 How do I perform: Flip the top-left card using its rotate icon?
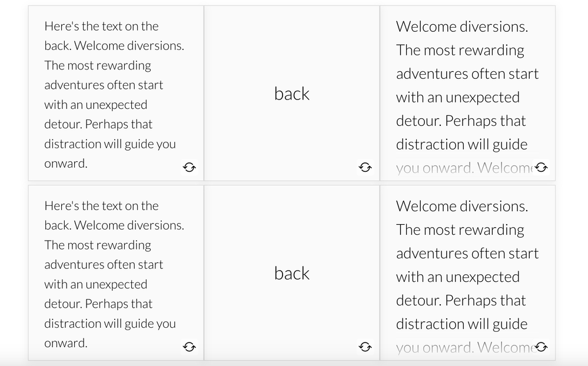tap(189, 168)
